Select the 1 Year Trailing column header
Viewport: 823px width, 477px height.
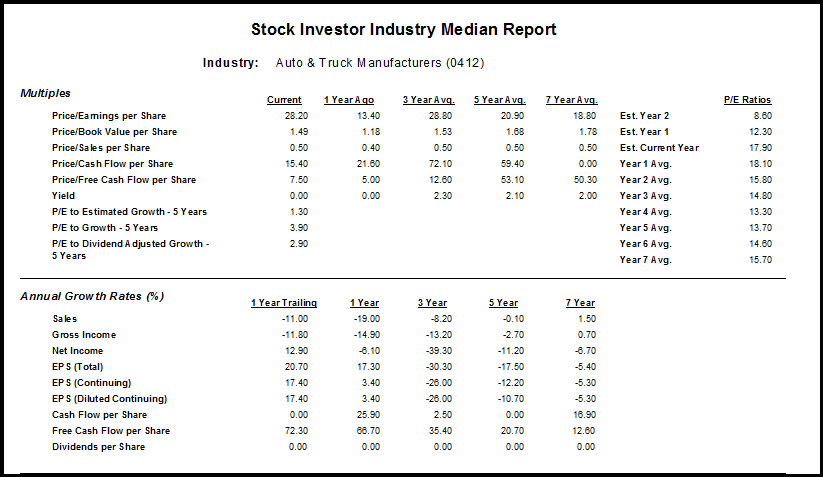pos(284,303)
